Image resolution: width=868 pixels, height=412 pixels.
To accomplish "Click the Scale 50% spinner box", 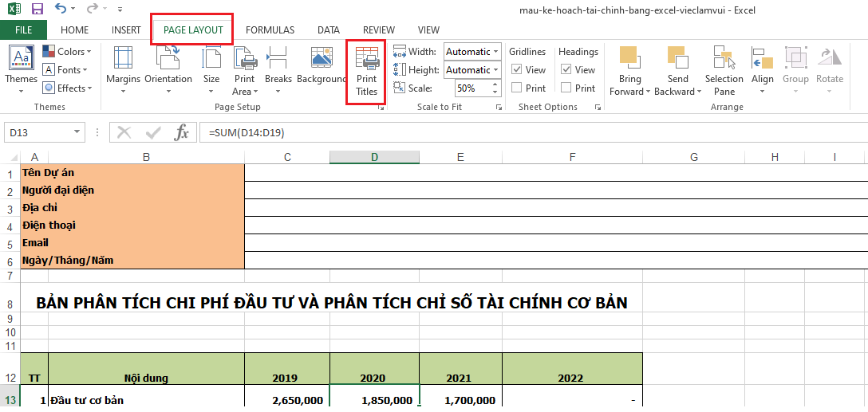I will point(478,88).
